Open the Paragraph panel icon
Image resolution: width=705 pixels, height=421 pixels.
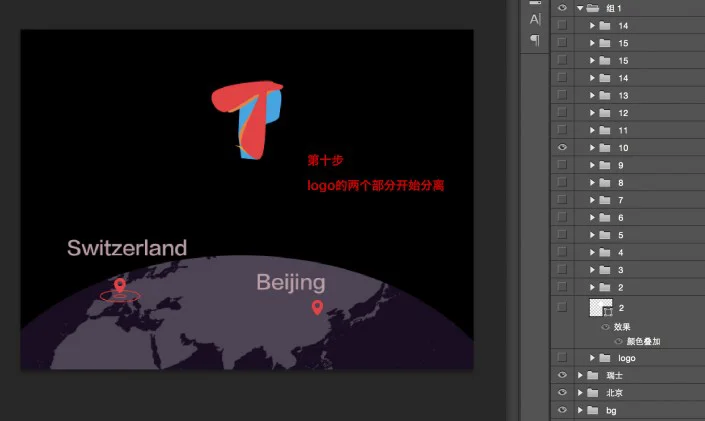click(535, 40)
